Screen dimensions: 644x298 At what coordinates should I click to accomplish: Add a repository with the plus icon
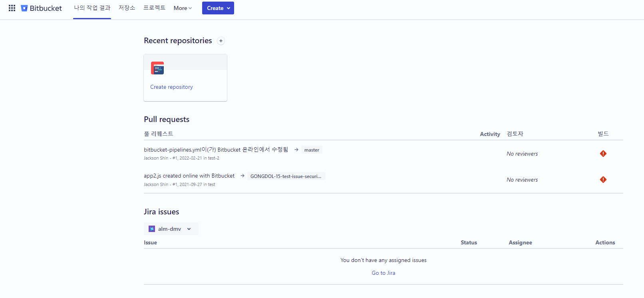[221, 41]
